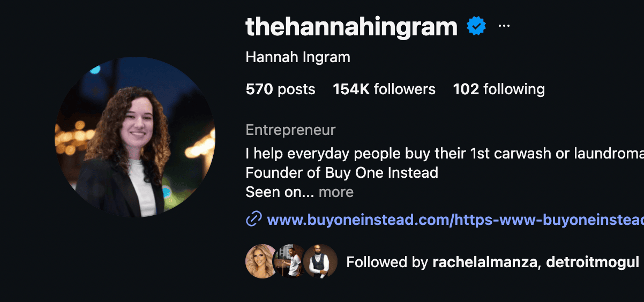This screenshot has height=302, width=644.
Task: Click the bio line about 1st carwash
Action: point(445,153)
